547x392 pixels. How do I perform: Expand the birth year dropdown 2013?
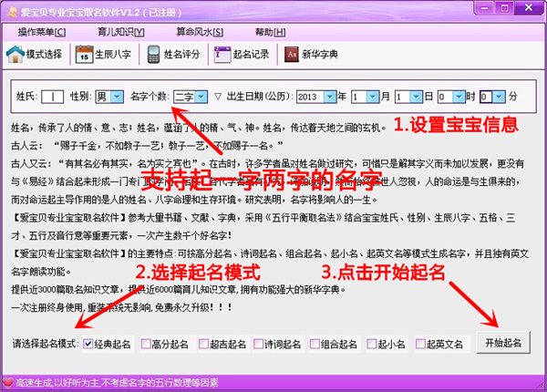point(330,97)
